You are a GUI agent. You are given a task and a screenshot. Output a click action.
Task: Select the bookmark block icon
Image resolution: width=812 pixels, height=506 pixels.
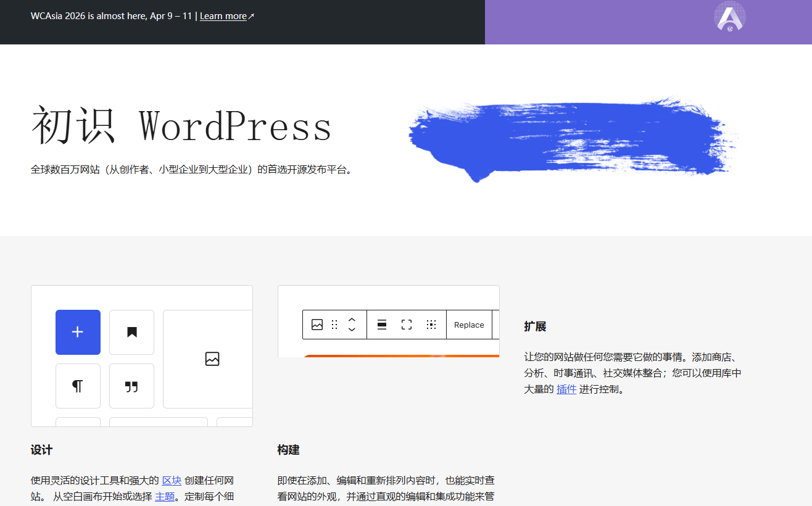pyautogui.click(x=131, y=332)
